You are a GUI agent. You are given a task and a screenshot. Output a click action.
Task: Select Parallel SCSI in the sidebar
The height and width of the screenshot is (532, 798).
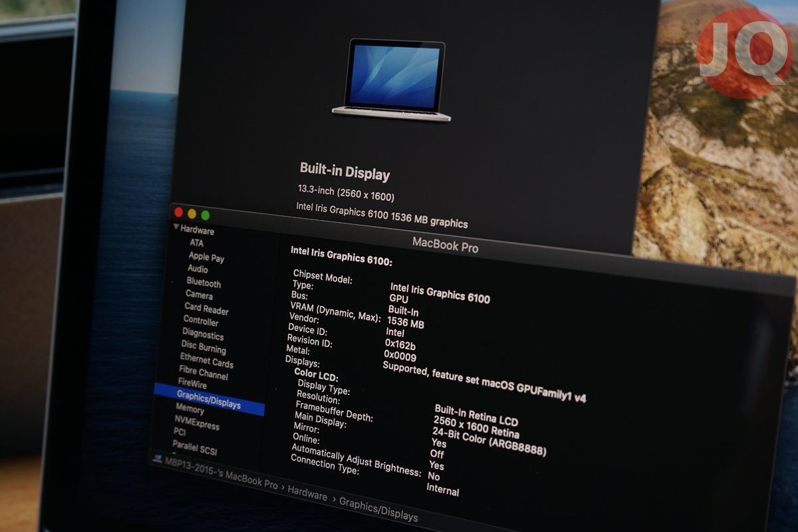[195, 448]
